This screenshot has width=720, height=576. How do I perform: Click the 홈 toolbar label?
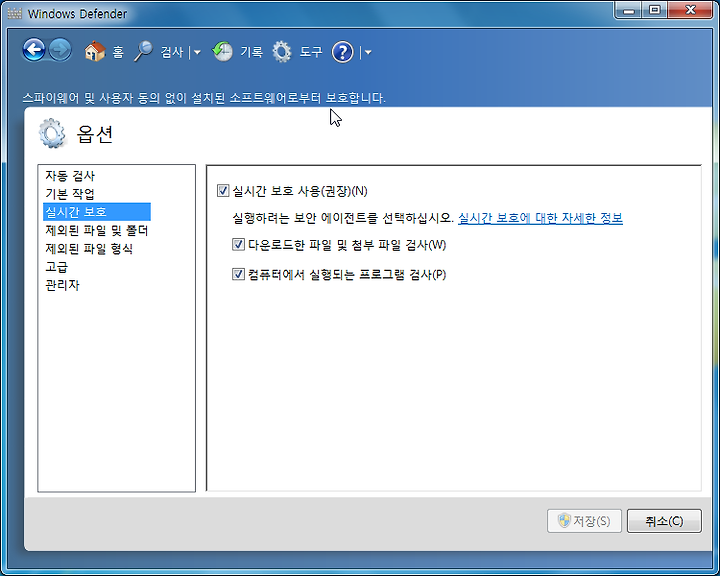[118, 52]
